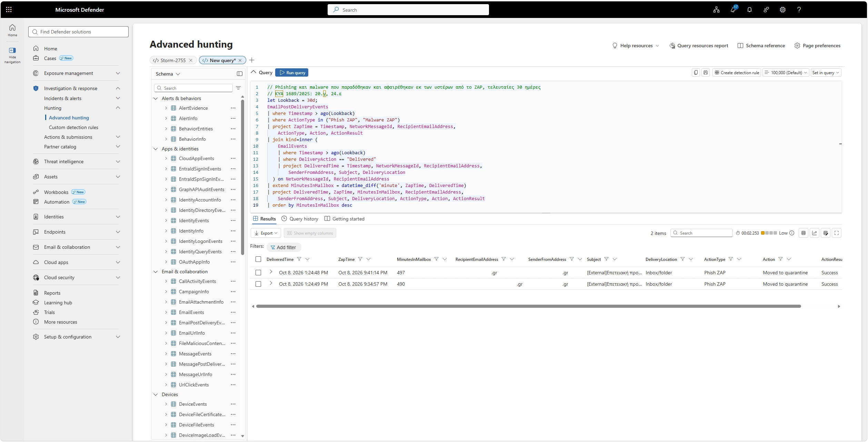Click the schema panel vertical scrollbar
868x442 pixels.
(x=242, y=177)
